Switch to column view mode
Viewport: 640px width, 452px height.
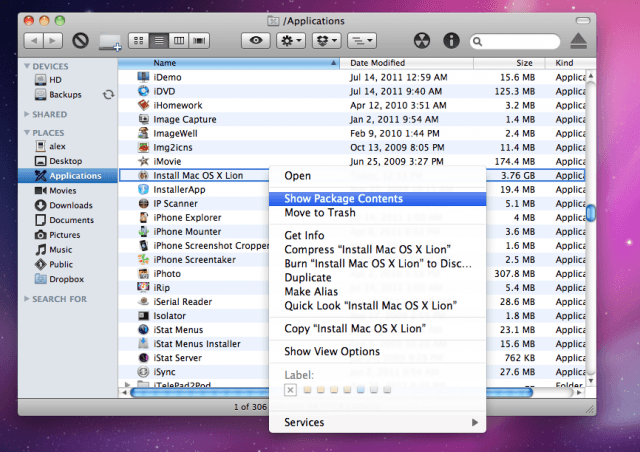pyautogui.click(x=179, y=42)
